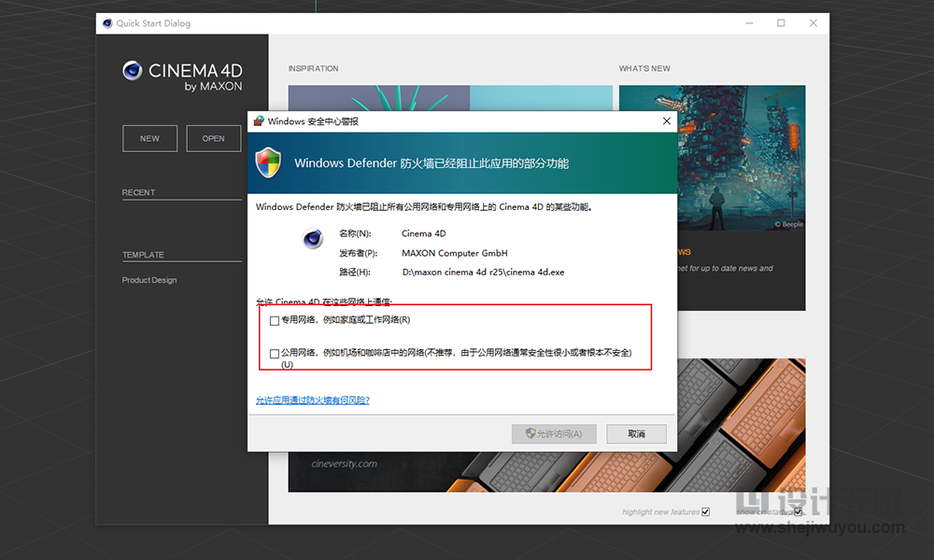Click the WHATS NEW heading

click(644, 68)
